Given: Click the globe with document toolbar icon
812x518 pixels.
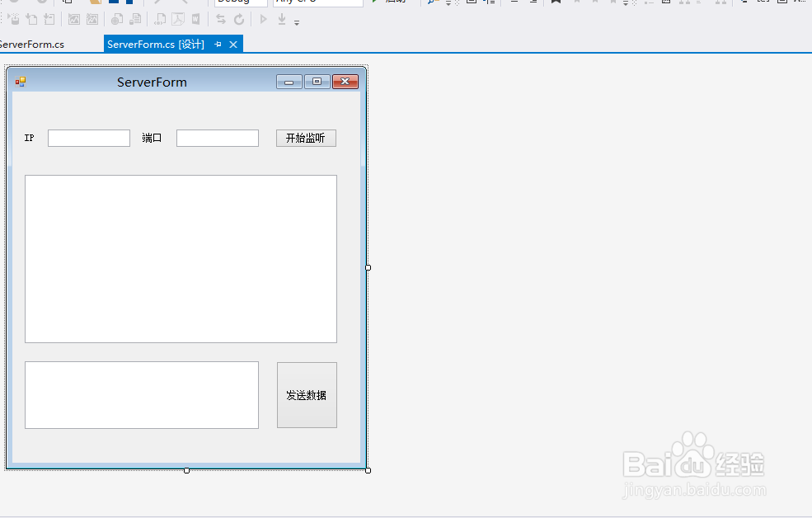Looking at the screenshot, I should pyautogui.click(x=117, y=20).
